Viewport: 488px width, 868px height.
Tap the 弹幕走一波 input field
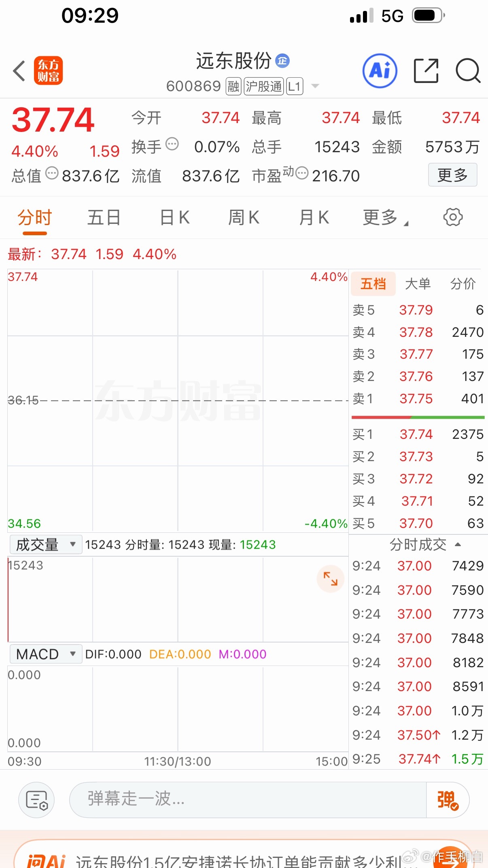248,800
